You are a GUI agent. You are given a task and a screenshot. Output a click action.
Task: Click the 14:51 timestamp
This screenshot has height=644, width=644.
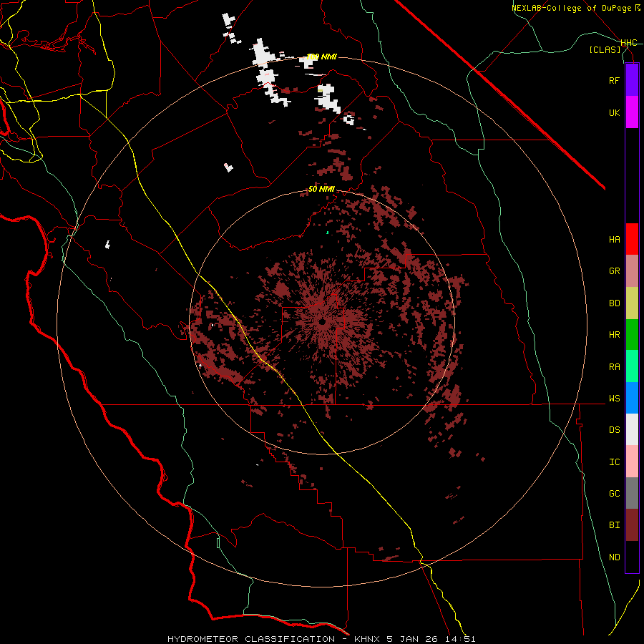[459, 639]
